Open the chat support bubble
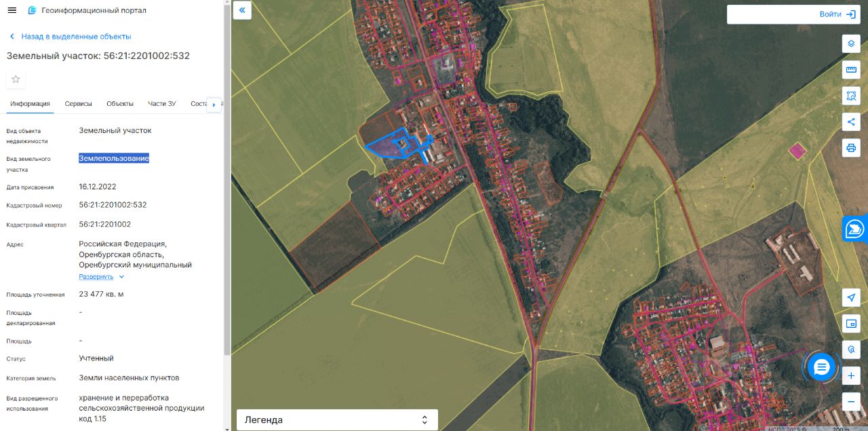This screenshot has width=868, height=431. tap(822, 367)
